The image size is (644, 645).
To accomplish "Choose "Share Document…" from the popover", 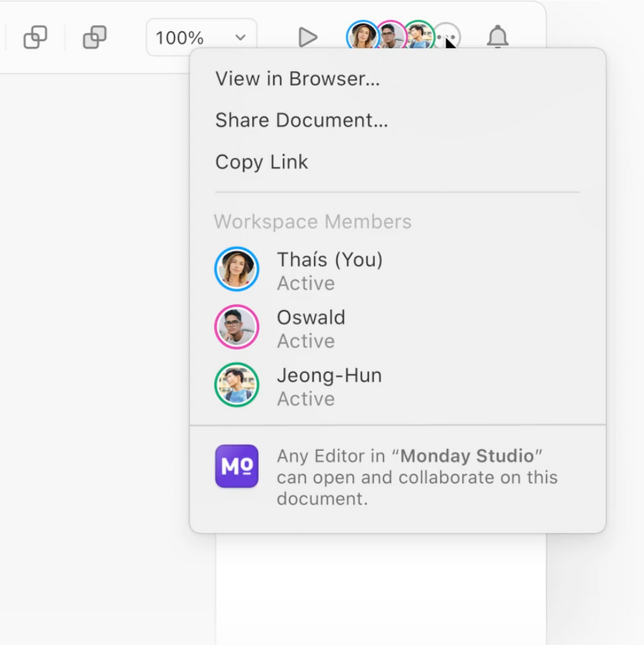I will click(302, 120).
